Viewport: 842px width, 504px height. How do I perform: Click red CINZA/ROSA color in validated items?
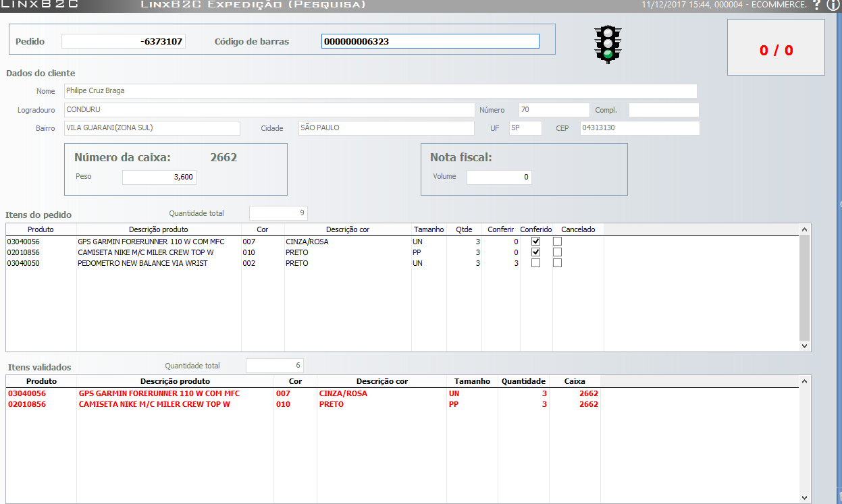343,393
